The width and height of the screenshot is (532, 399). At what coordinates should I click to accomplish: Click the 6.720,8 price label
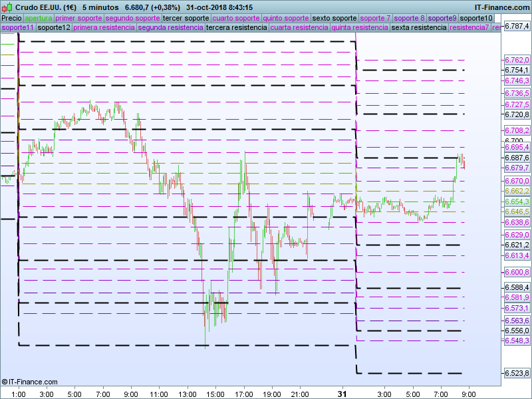(x=517, y=114)
